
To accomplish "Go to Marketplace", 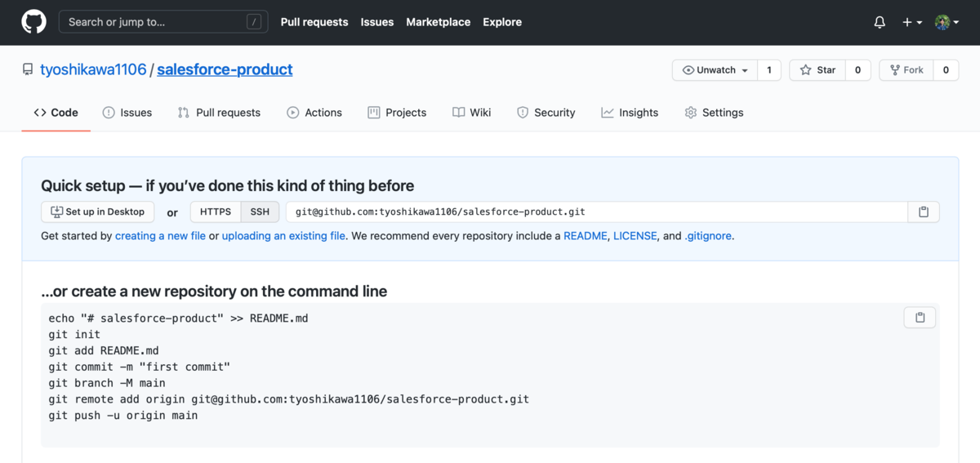I will point(439,22).
